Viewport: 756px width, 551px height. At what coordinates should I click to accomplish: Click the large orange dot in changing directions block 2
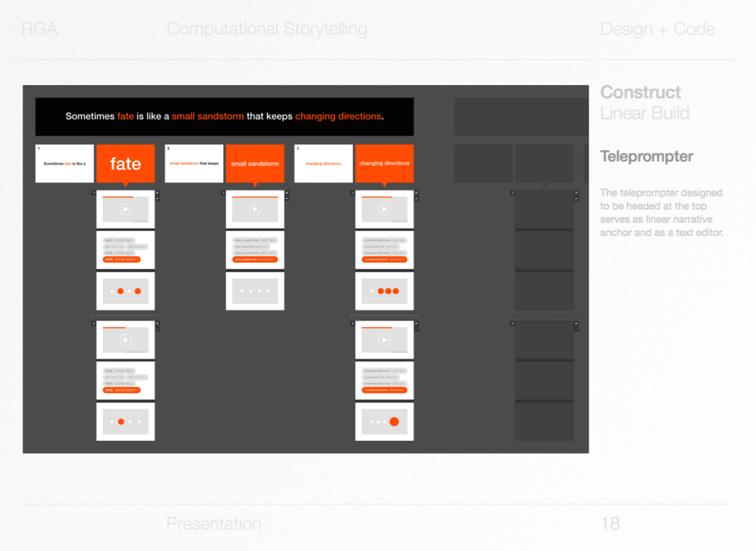[x=394, y=422]
